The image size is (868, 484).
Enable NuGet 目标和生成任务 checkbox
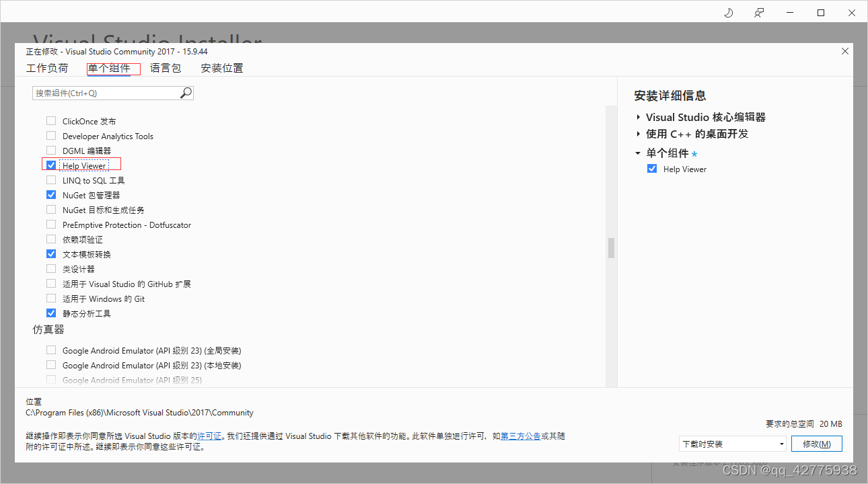point(51,210)
